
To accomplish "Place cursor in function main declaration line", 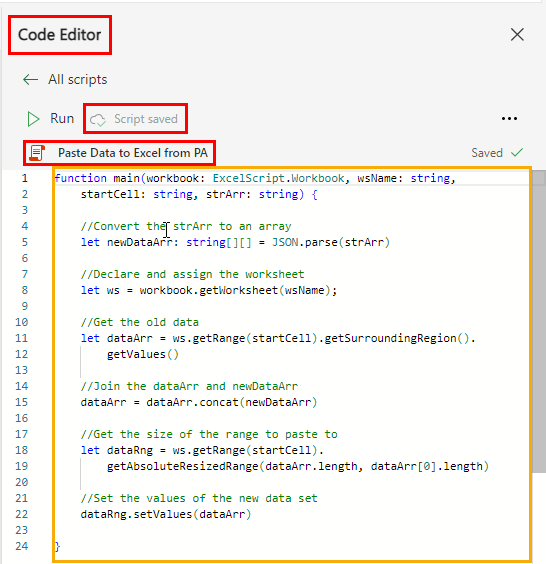I will (x=255, y=178).
